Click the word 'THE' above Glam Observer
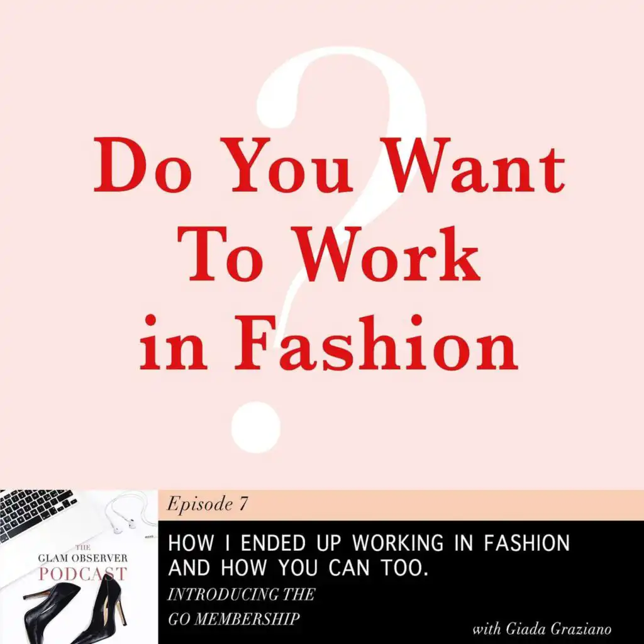644x644 pixels. click(x=83, y=548)
